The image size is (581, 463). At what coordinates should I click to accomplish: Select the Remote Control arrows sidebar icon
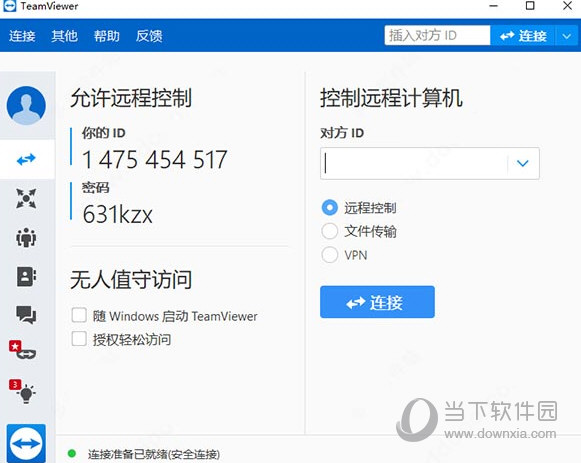[x=26, y=160]
